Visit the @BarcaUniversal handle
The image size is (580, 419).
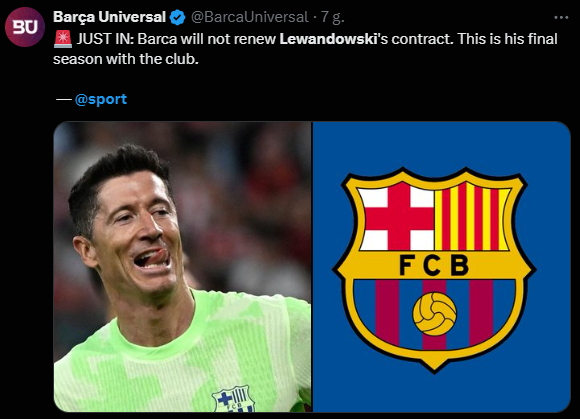pos(249,17)
